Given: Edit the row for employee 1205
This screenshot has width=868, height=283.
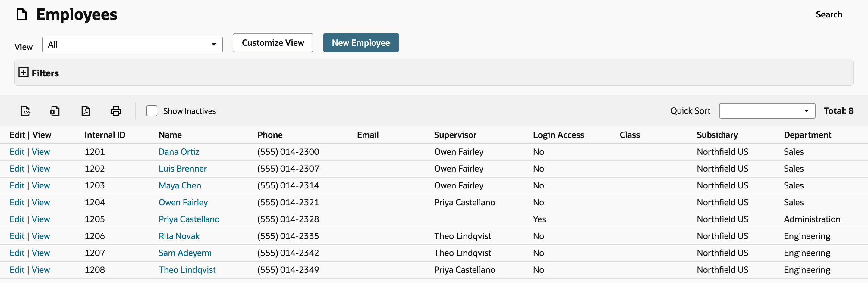Looking at the screenshot, I should pos(17,219).
